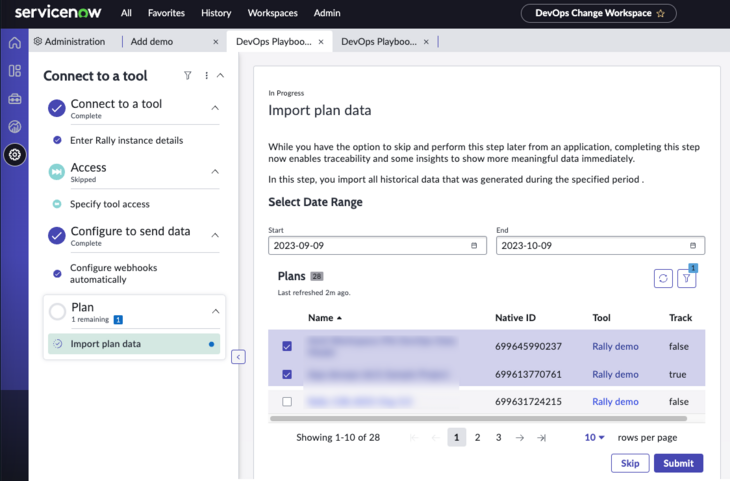Viewport: 730px width, 481px height.
Task: Open the End date calendar picker
Action: 693,245
